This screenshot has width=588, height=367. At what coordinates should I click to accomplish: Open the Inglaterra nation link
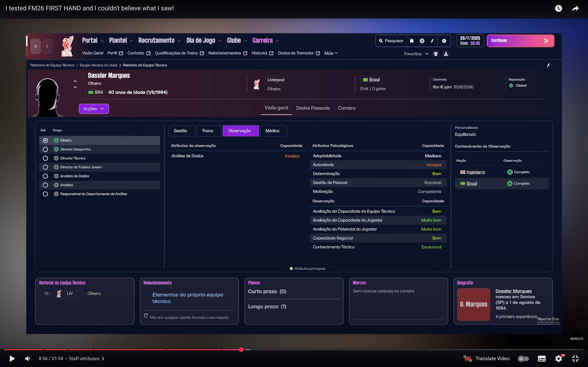coord(475,172)
